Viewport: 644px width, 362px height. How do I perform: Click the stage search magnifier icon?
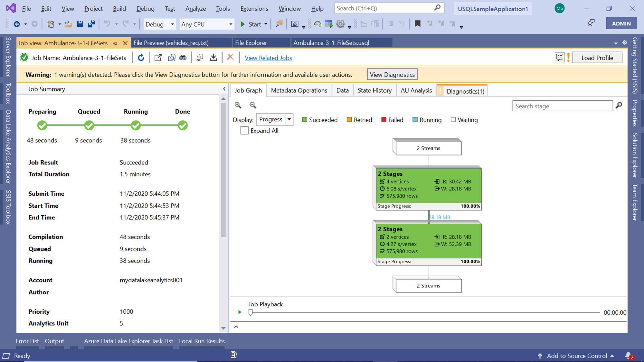pyautogui.click(x=619, y=106)
